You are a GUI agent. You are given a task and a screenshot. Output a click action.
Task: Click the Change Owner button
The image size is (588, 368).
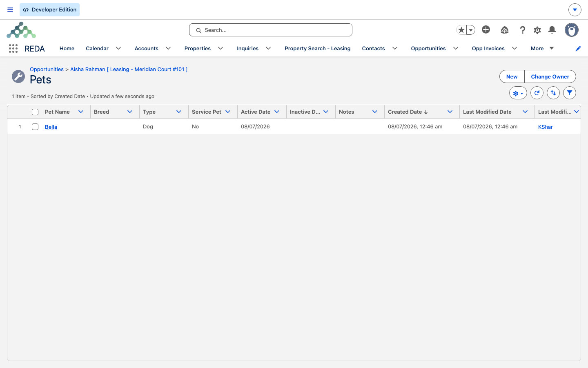click(550, 76)
